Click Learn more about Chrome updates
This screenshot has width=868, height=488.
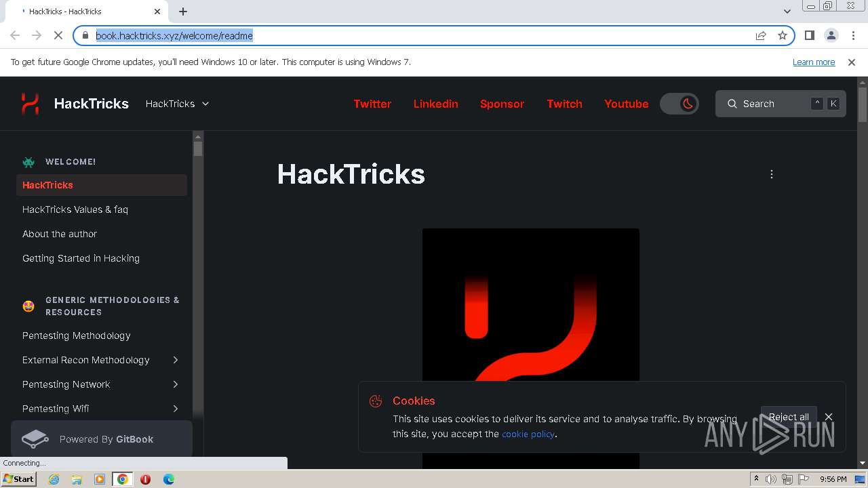click(814, 62)
